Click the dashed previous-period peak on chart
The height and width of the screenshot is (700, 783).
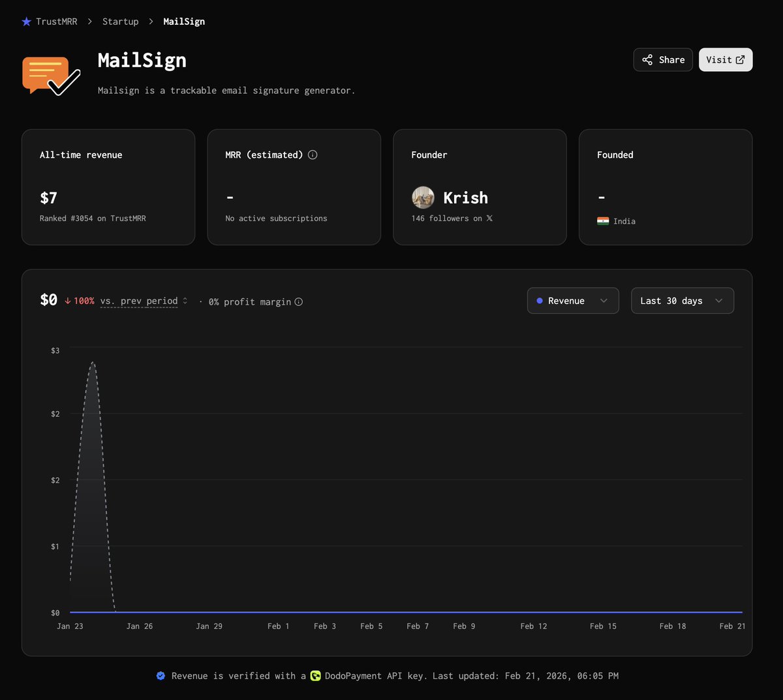click(x=93, y=363)
